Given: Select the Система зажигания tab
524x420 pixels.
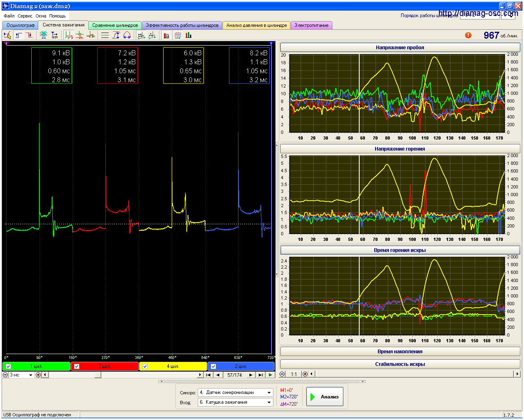Looking at the screenshot, I should (63, 25).
